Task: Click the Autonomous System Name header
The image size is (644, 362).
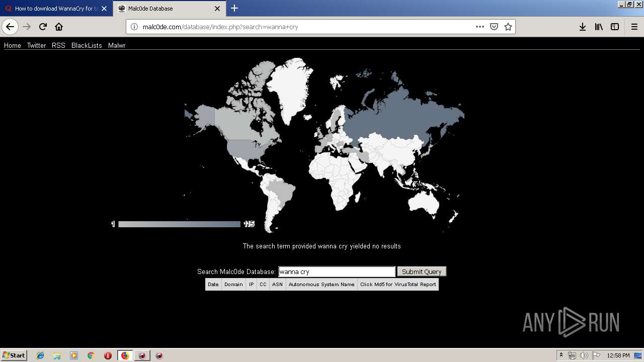Action: coord(321,285)
